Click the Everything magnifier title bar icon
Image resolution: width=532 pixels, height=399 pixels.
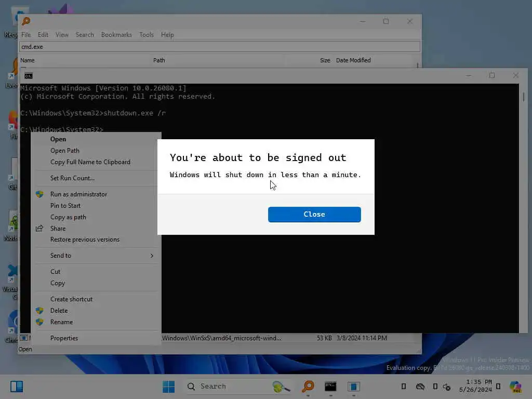click(x=26, y=21)
